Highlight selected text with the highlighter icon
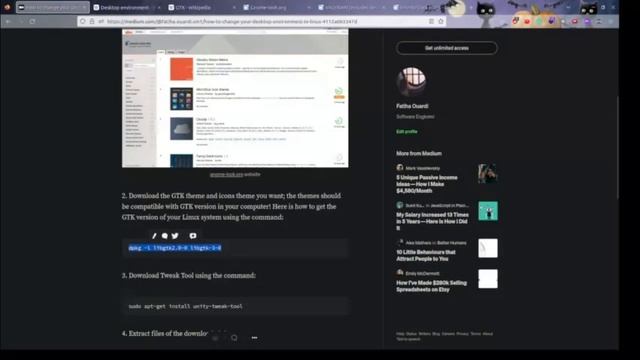 (x=154, y=236)
